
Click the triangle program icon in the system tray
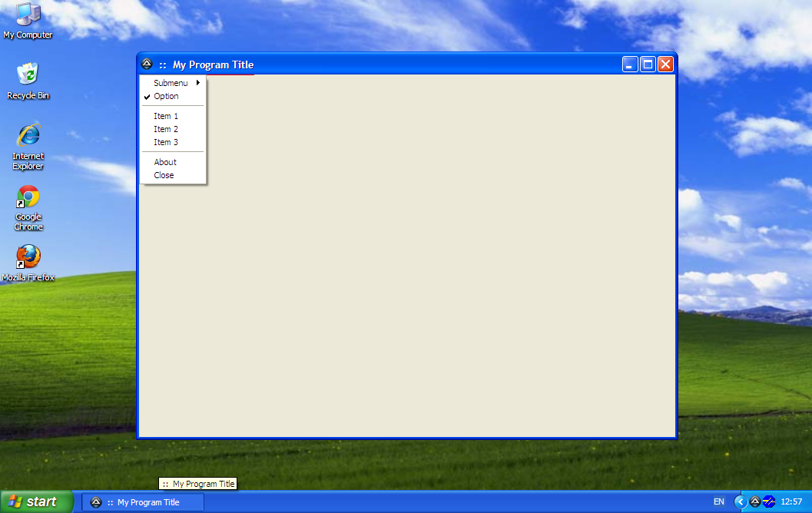tap(755, 501)
